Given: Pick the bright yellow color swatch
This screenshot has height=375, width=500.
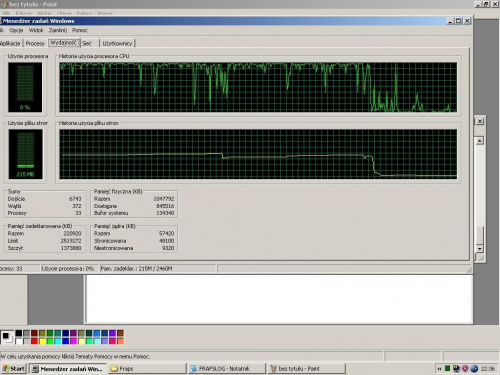Looking at the screenshot, I should (42, 341).
